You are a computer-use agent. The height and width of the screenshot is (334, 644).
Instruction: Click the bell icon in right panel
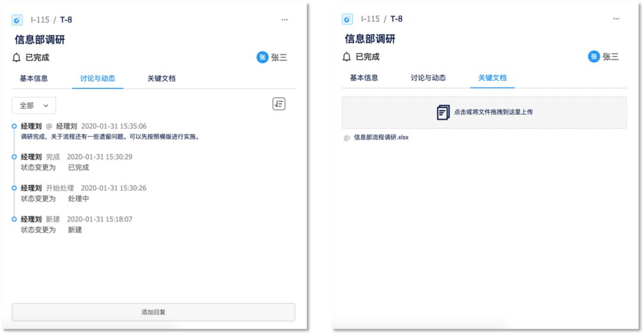coord(346,57)
